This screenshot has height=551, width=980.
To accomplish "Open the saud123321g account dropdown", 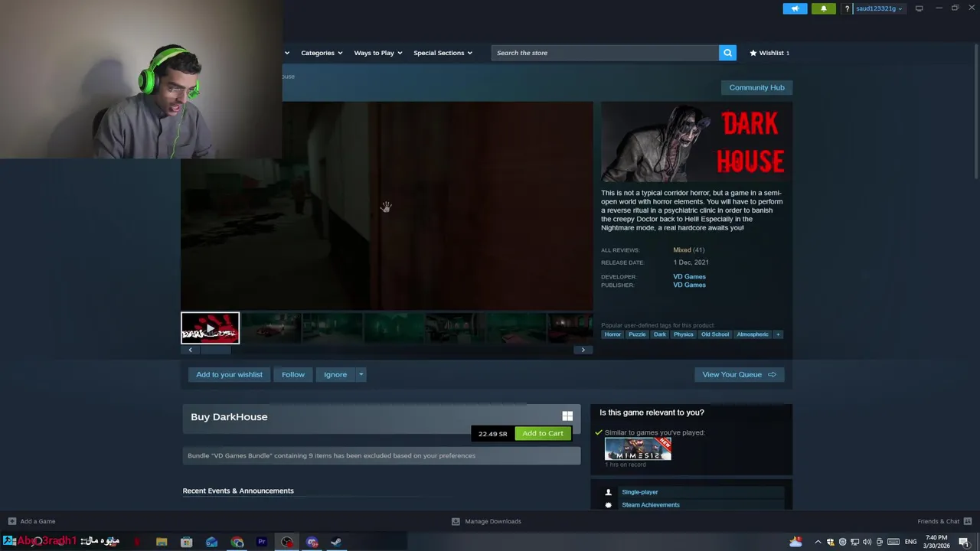I will [x=879, y=8].
